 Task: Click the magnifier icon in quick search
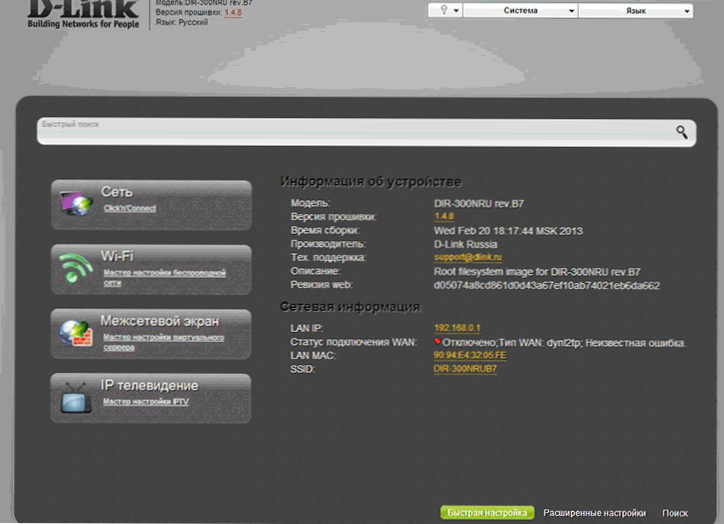682,132
